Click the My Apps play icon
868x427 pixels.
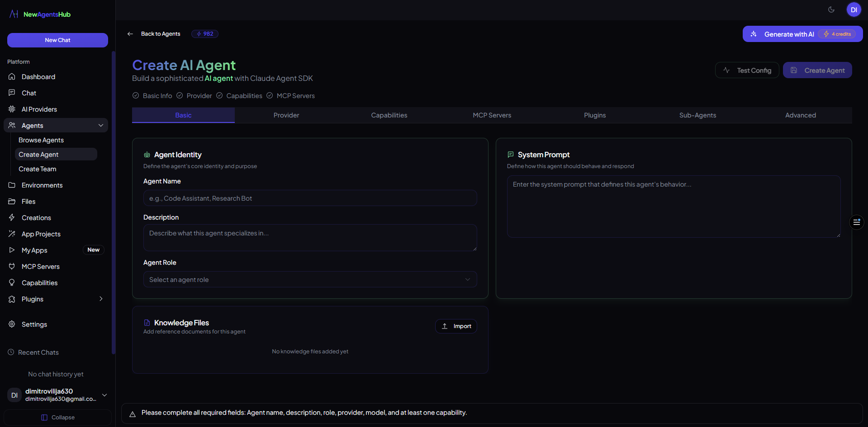point(12,250)
